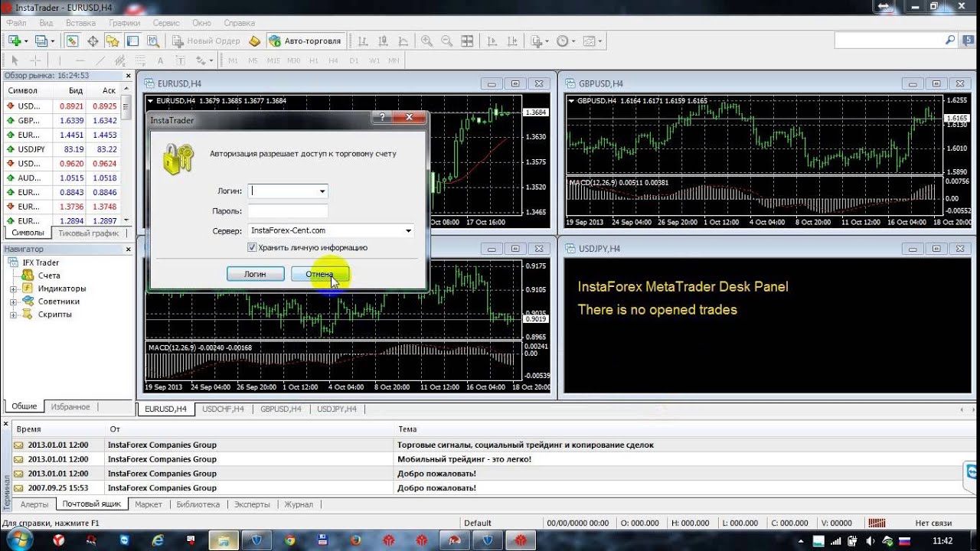This screenshot has height=551, width=980.
Task: Click the New Chart toolbar icon
Action: coord(15,41)
